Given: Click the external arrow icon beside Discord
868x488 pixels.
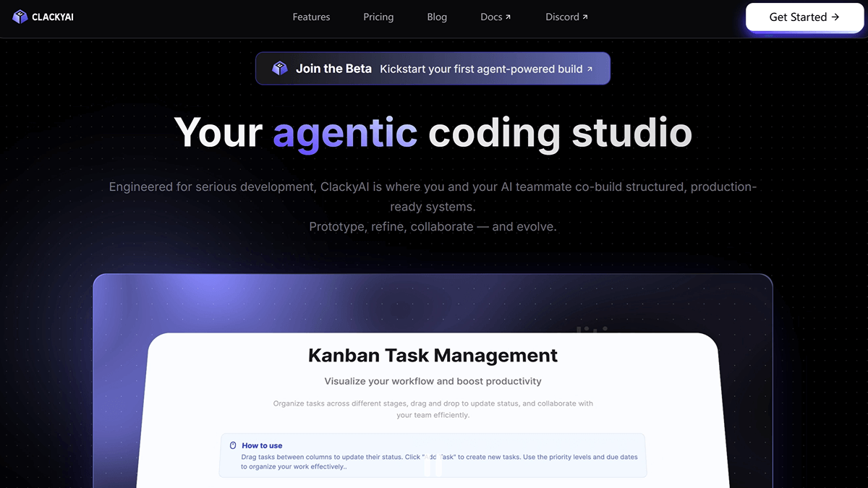Looking at the screenshot, I should pos(584,17).
